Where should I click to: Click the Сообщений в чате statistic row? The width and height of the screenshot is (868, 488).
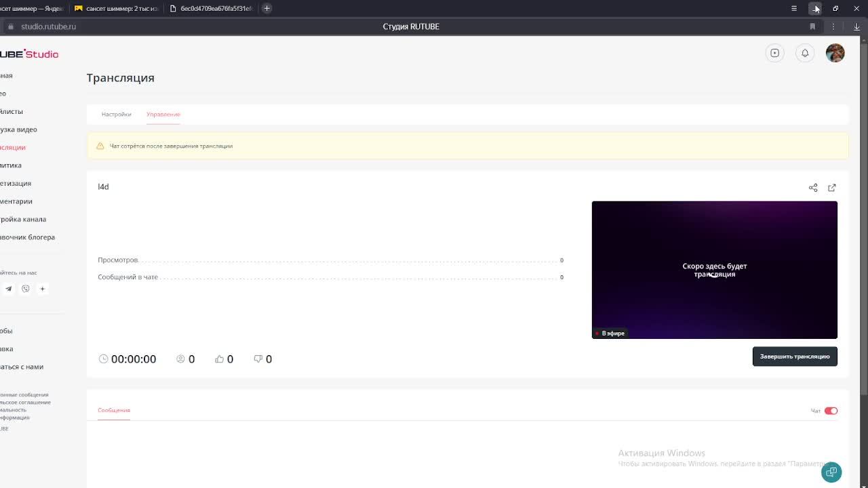(330, 277)
